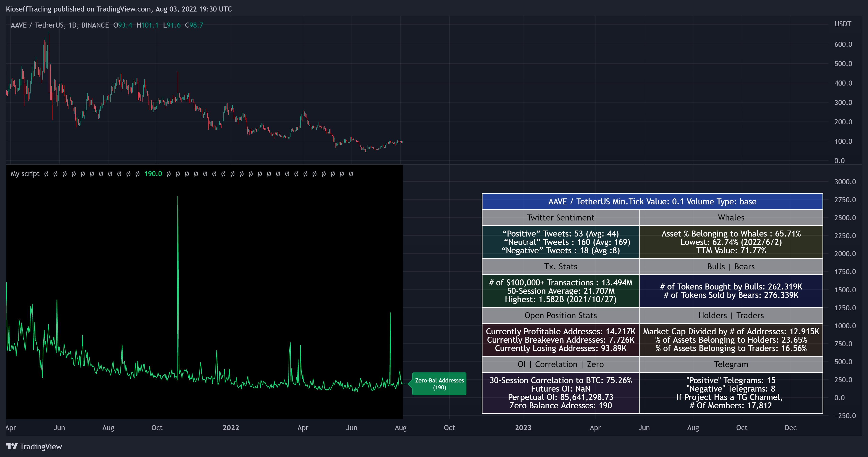Screen dimensions: 868x457
Task: Click the −250.0 indicator axis label
Action: [x=845, y=416]
